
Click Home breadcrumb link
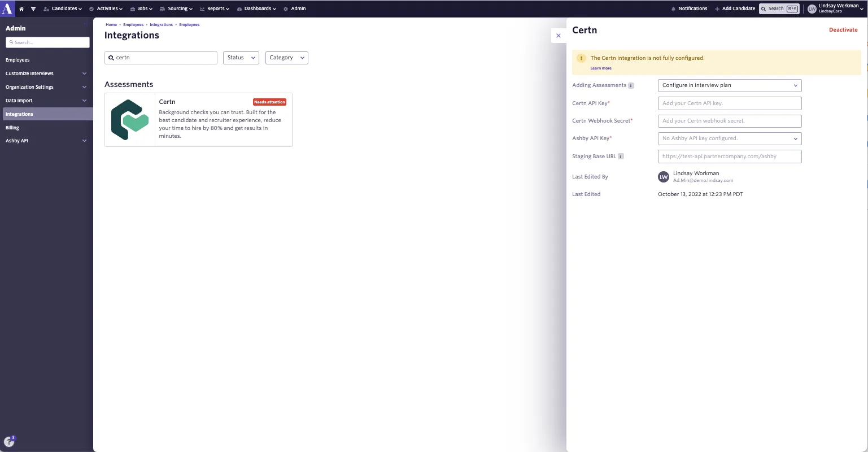coord(111,25)
